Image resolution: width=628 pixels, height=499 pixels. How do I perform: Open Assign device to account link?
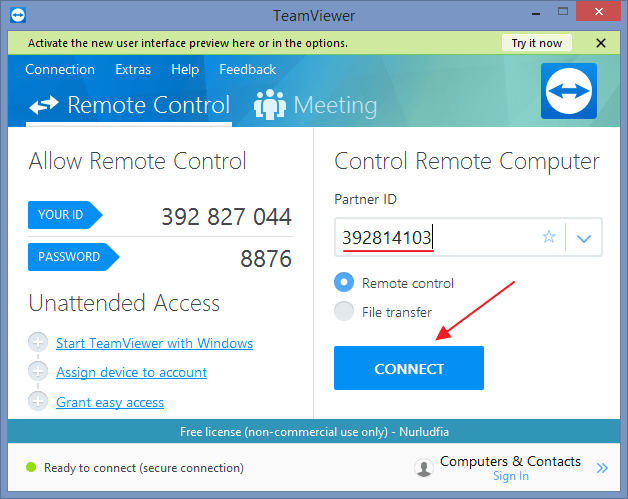[x=131, y=372]
